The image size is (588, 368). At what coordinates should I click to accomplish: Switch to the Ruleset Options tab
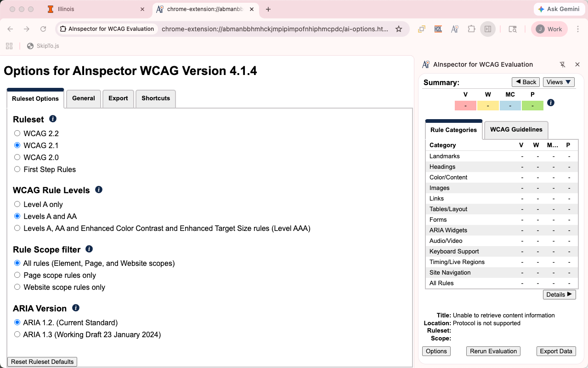(35, 98)
